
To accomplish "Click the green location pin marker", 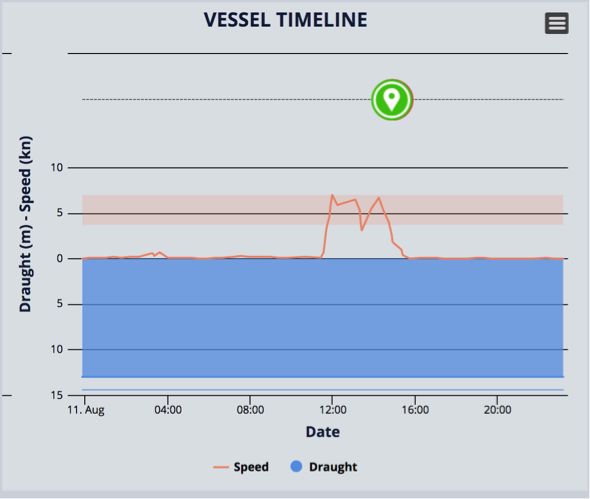I will point(392,100).
